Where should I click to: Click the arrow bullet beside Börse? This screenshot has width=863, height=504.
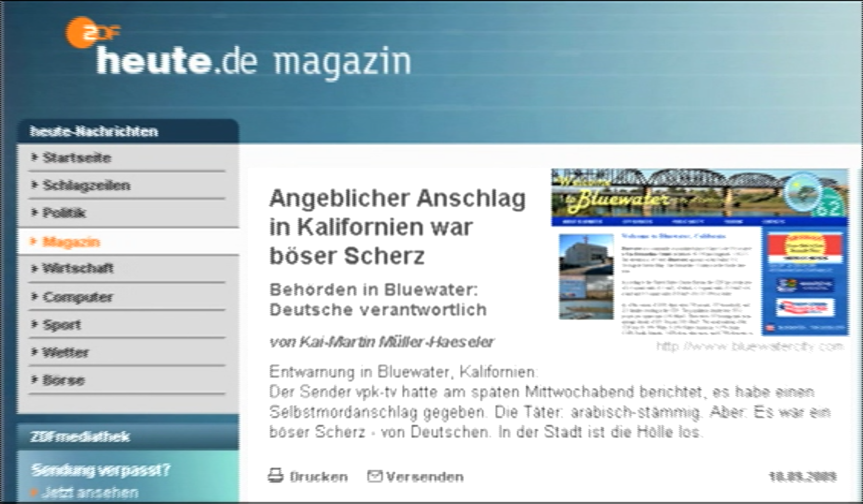click(x=34, y=379)
